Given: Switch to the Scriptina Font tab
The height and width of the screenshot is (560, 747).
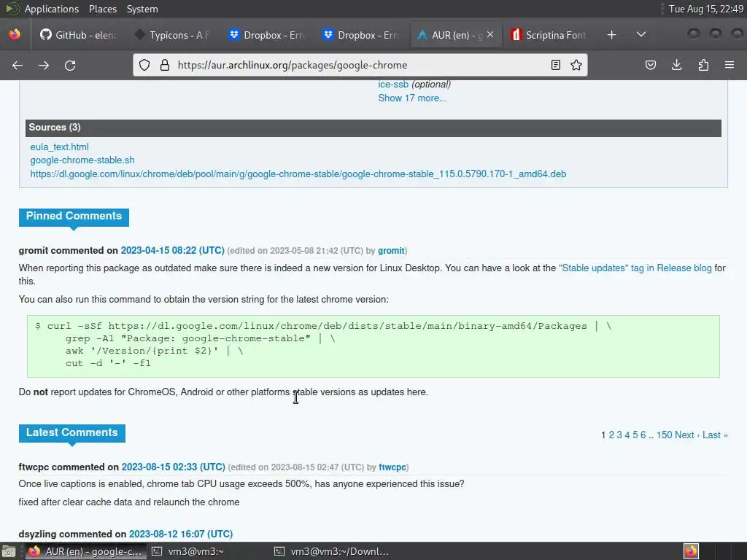Looking at the screenshot, I should click(x=549, y=35).
